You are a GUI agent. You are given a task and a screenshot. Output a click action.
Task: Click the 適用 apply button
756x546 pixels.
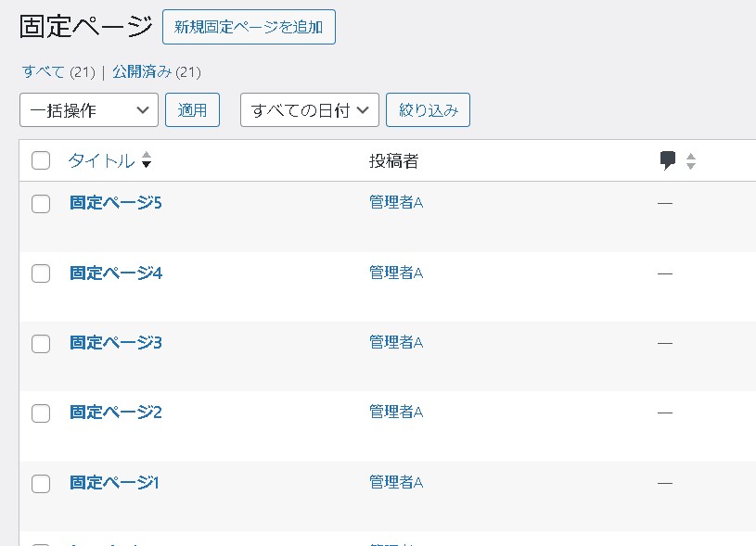(192, 110)
